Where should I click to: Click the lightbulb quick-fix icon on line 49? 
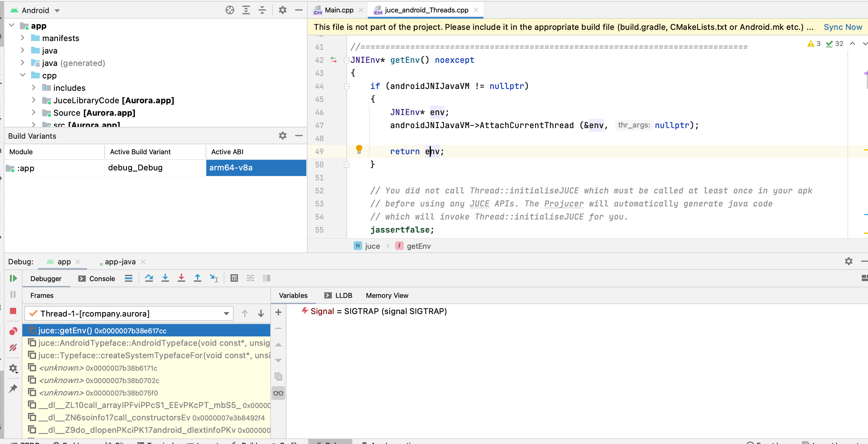point(359,149)
